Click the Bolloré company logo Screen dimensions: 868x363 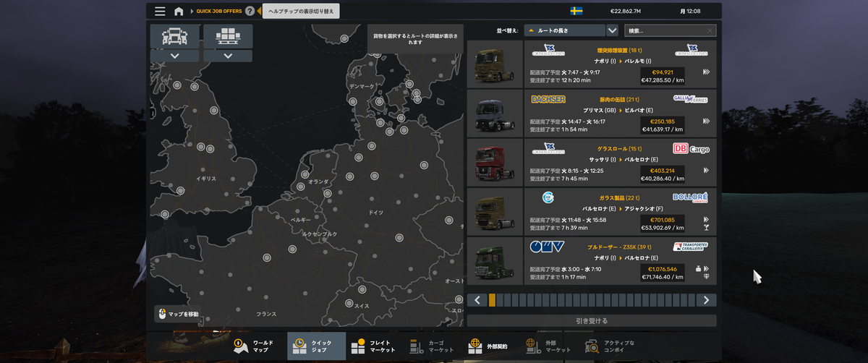point(691,197)
